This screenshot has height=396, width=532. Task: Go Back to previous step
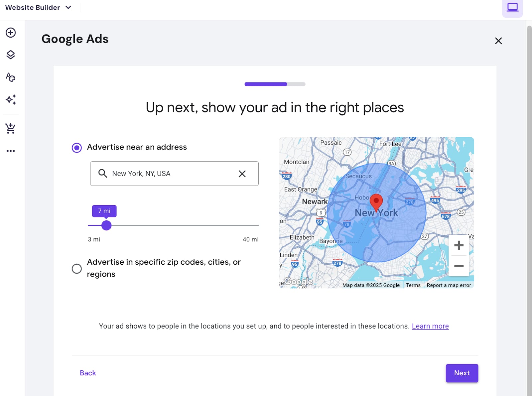[x=88, y=373]
